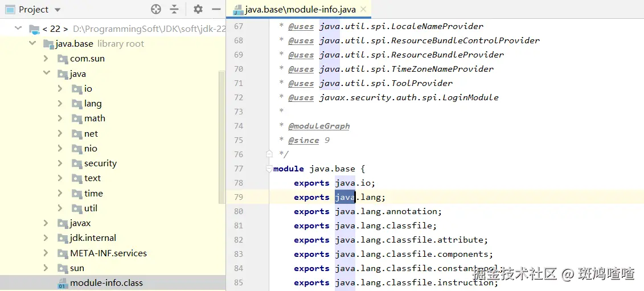Screen dimensions: 644x291
Task: Collapse the java package node
Action: [x=46, y=73]
